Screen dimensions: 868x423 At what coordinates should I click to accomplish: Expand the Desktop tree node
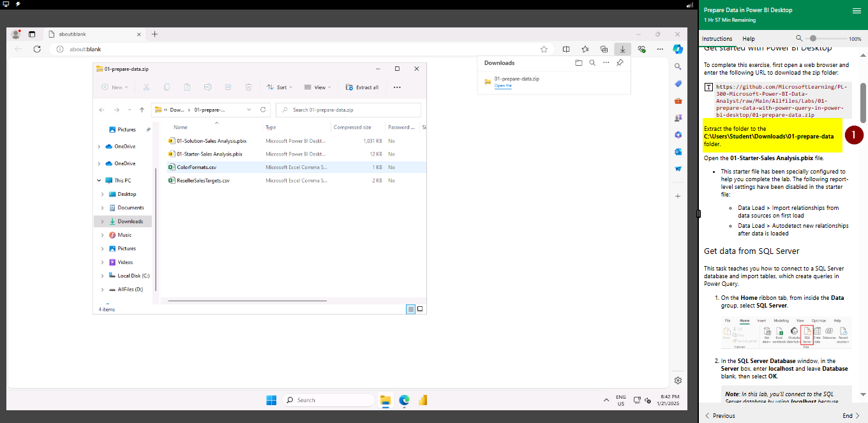tap(103, 194)
